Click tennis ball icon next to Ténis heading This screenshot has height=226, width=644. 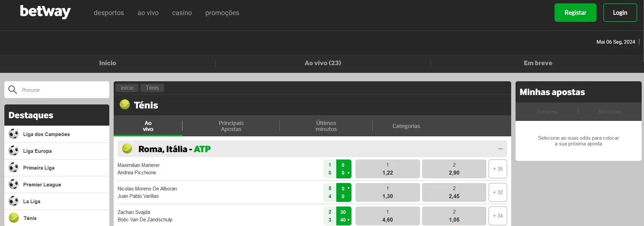[x=125, y=104]
